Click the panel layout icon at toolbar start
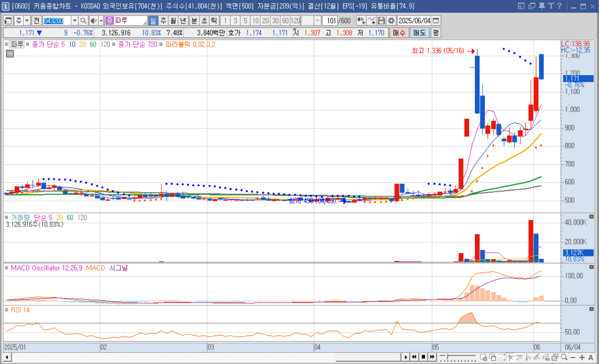 click(x=8, y=21)
